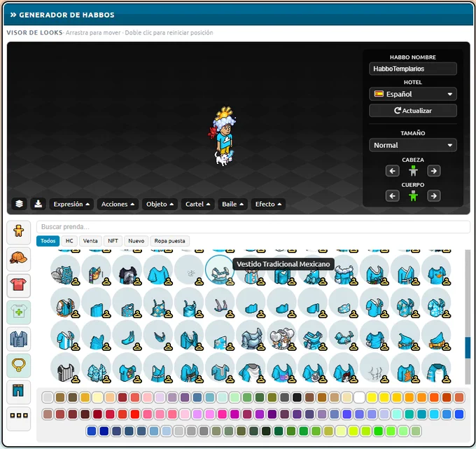This screenshot has height=449, width=476.
Task: Open the Expresión dropdown menu
Action: pos(71,204)
